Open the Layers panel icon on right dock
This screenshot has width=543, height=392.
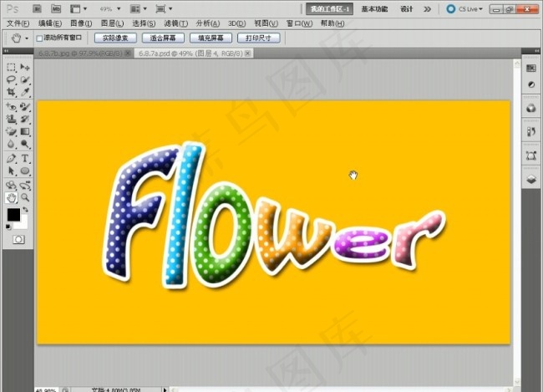(531, 180)
